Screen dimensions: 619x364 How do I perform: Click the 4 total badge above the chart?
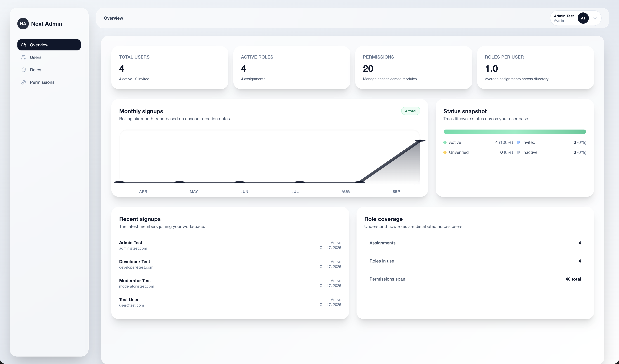tap(410, 111)
